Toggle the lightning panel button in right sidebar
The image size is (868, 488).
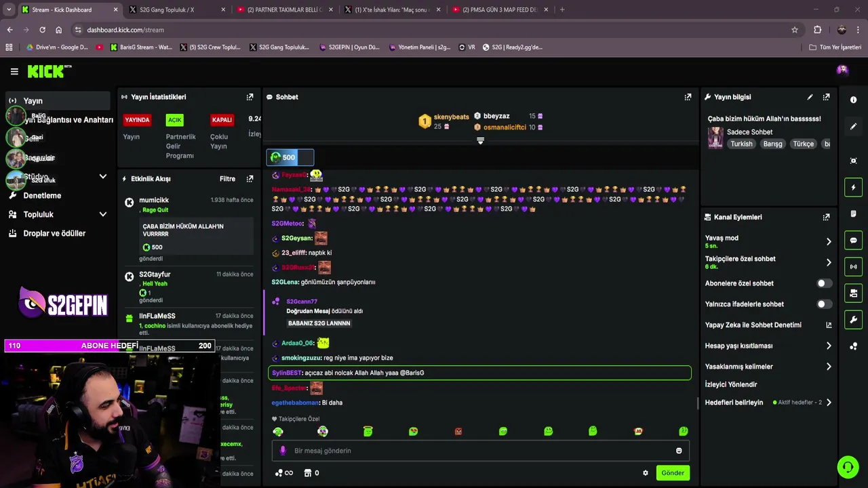853,187
